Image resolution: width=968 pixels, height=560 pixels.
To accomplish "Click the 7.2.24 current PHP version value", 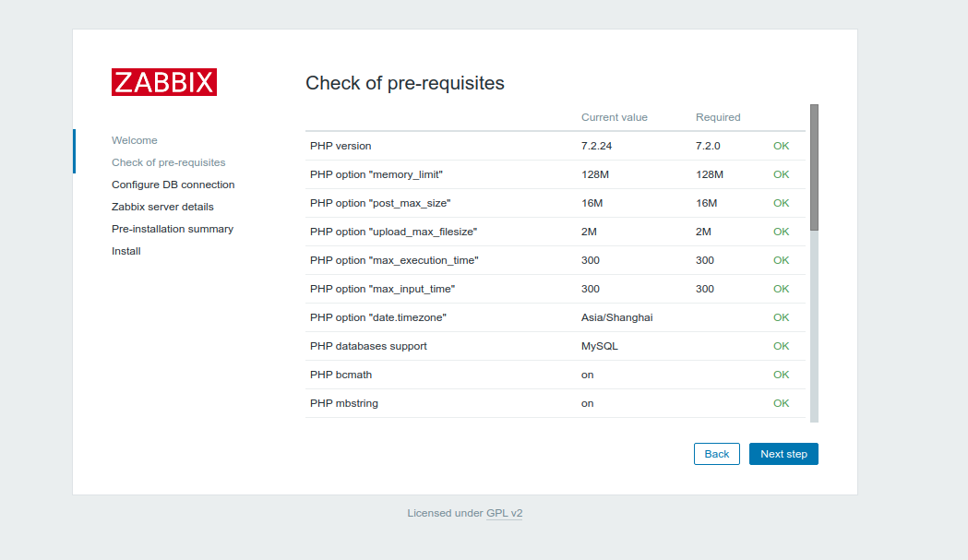I will [596, 146].
